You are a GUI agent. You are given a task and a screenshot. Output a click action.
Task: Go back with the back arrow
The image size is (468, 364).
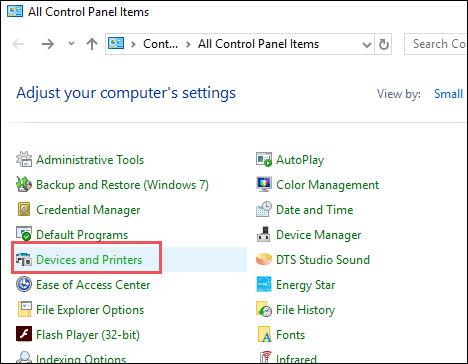coord(18,44)
